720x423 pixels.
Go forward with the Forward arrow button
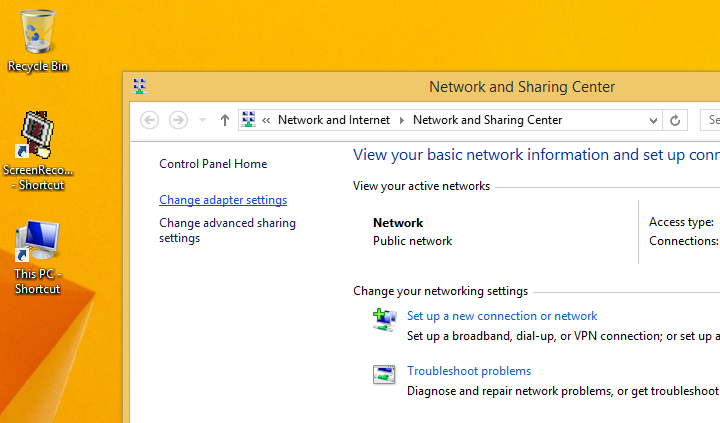(178, 120)
